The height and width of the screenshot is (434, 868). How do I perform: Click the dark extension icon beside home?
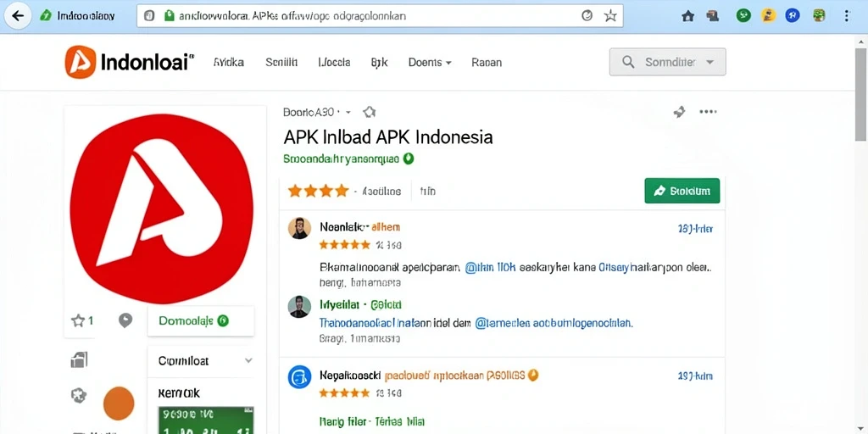(713, 16)
